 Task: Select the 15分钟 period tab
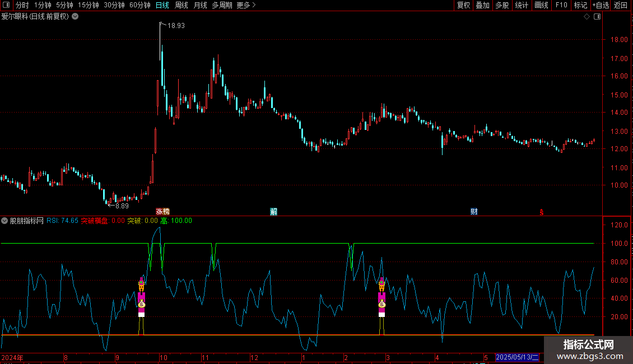89,5
